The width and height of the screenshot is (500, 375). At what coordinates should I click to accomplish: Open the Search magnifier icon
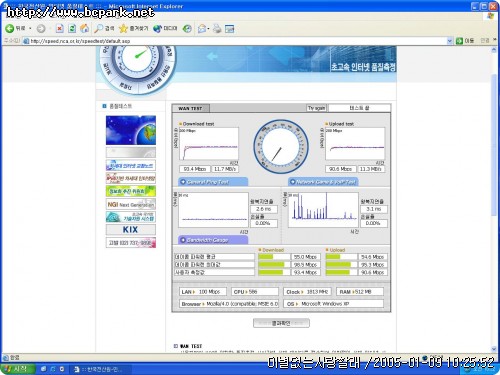click(x=99, y=29)
